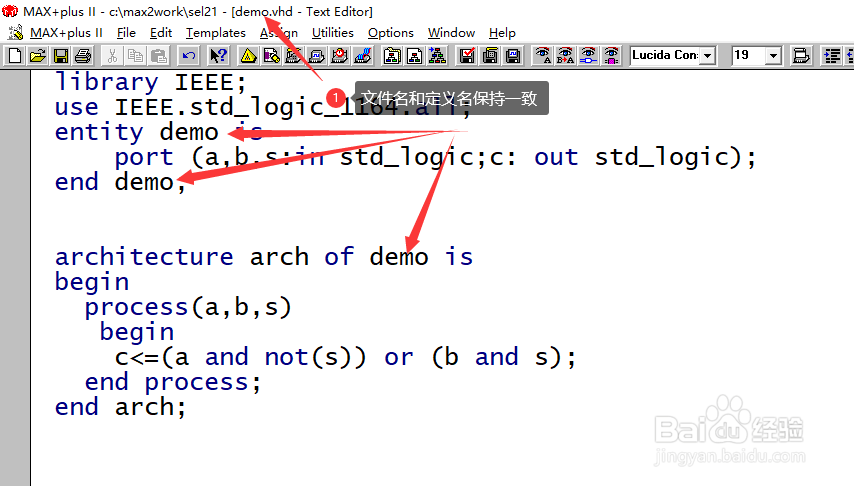Open the Timing Analyzer clock icon
Viewport: 854px width, 486px height.
click(x=339, y=56)
